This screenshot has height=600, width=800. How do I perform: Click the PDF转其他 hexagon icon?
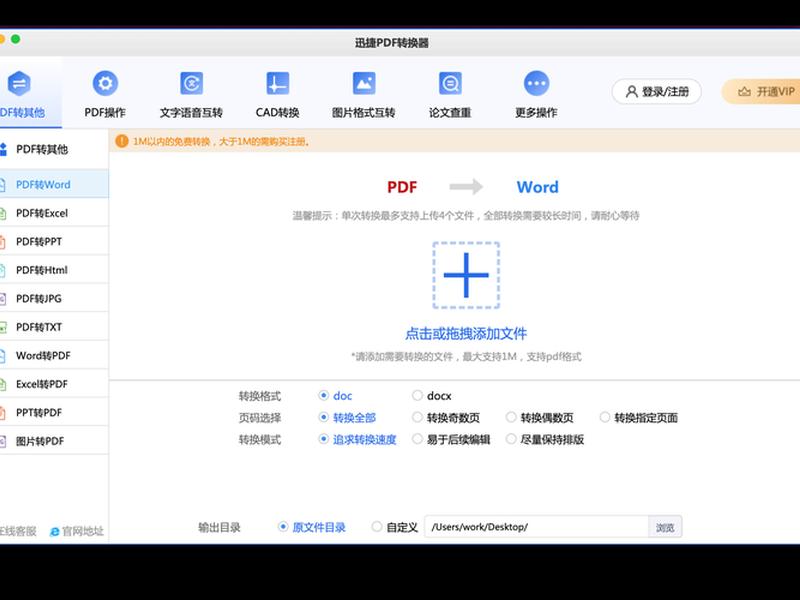point(19,83)
